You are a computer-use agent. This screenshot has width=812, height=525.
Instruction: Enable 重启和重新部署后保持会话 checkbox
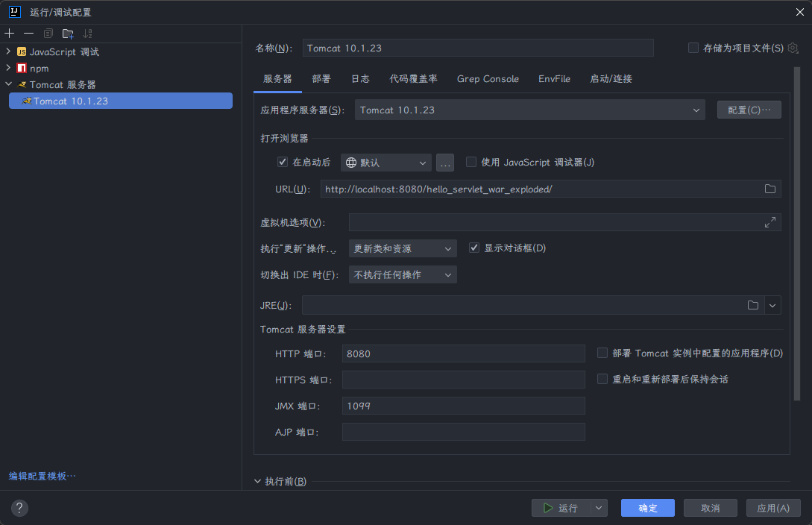(602, 379)
